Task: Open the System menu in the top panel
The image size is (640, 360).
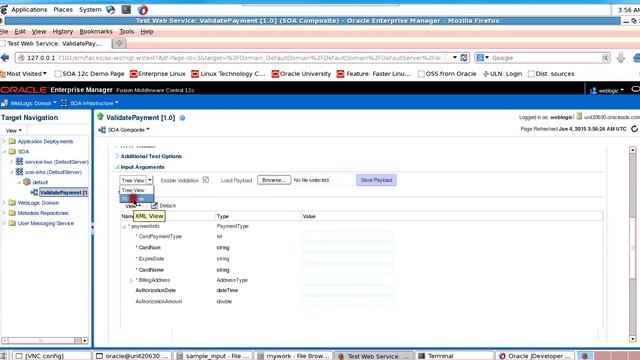Action: coord(90,9)
